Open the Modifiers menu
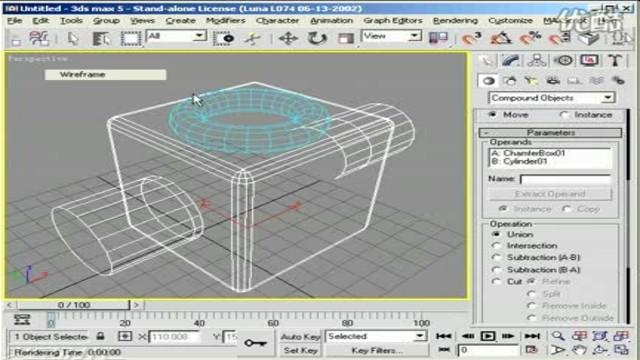Viewport: 640px width, 360px height. pos(226,20)
